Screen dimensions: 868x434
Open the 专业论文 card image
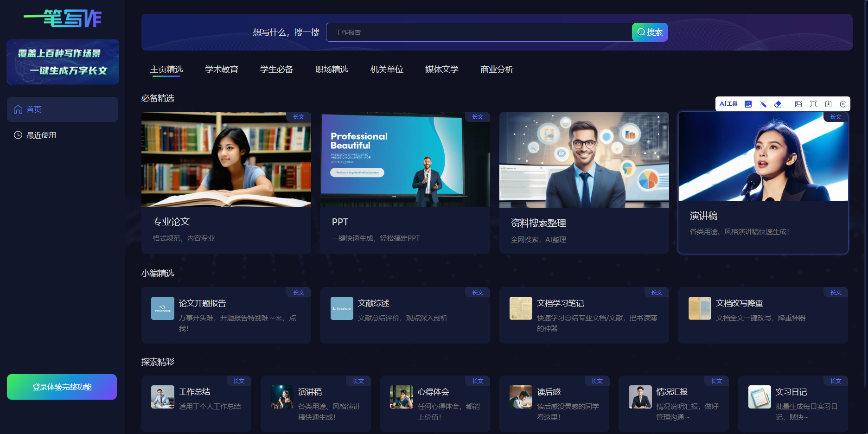coord(226,159)
